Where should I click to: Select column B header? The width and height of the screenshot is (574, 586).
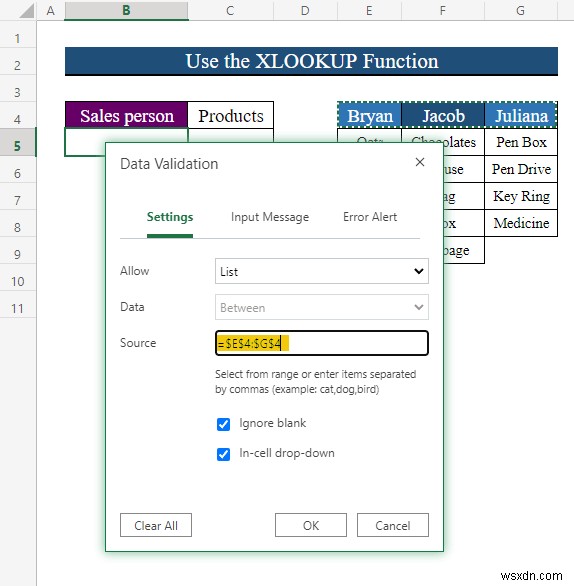(x=126, y=10)
